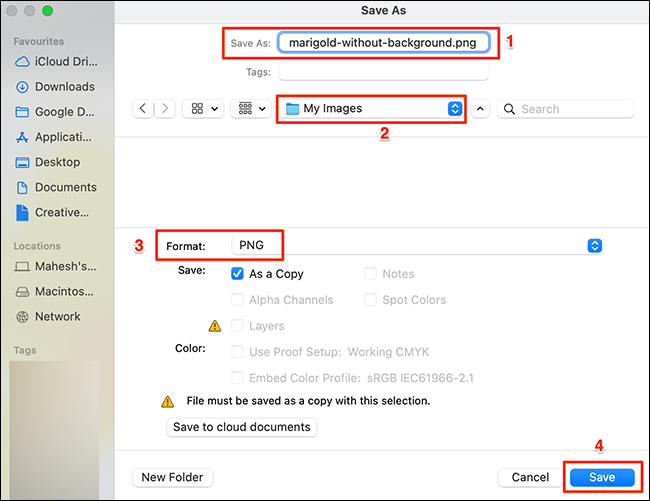Open iCloud Drive in sidebar
Viewport: 650px width, 501px height.
click(x=64, y=62)
